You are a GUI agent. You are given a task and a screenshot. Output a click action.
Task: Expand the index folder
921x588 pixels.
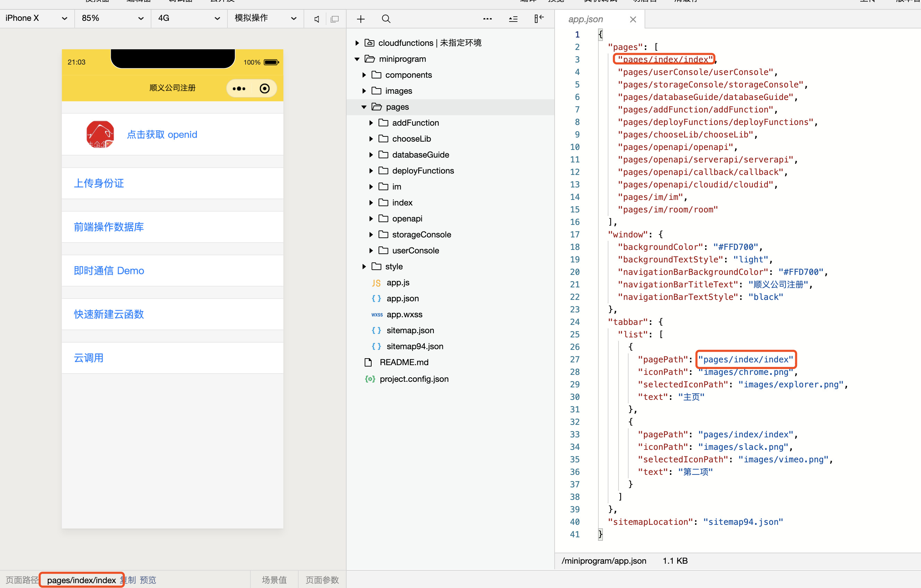[371, 203]
